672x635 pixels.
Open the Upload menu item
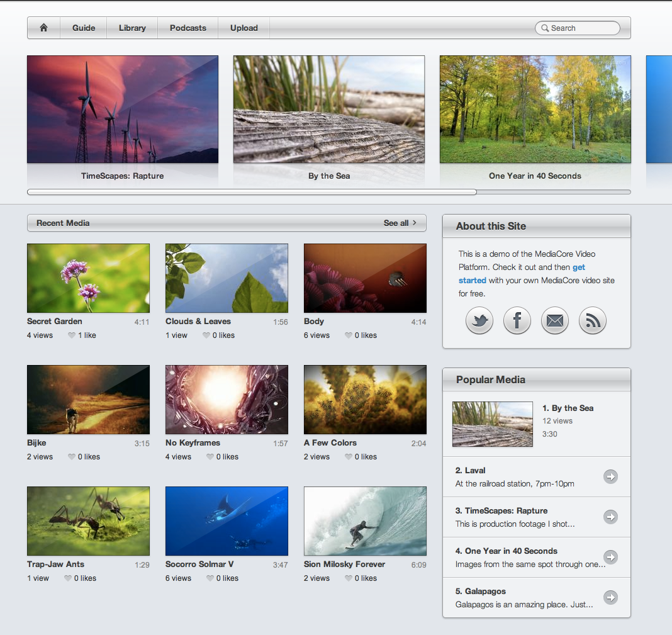(x=244, y=28)
